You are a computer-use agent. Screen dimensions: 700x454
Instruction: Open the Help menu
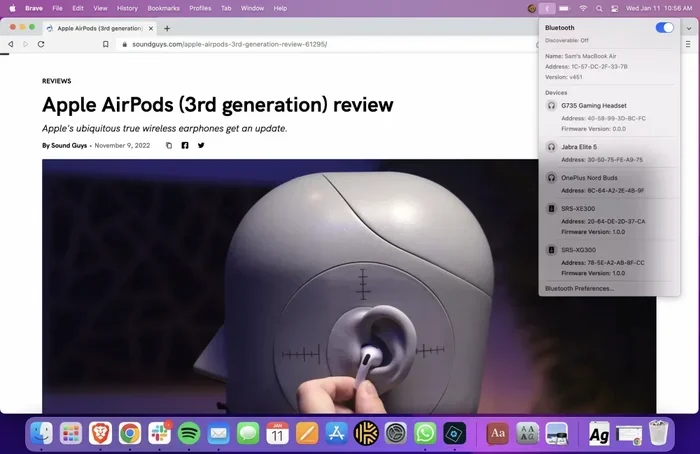pos(280,8)
